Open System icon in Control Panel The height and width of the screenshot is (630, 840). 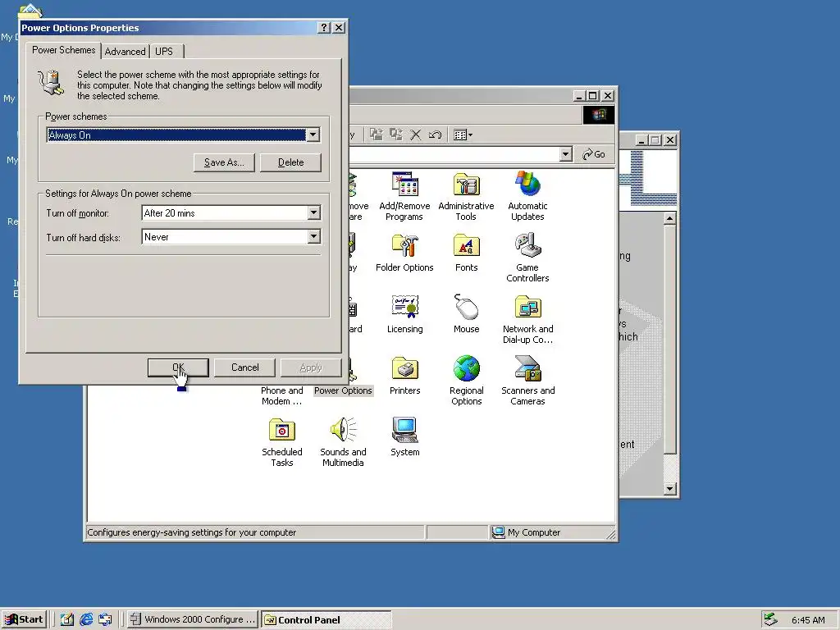pos(405,438)
